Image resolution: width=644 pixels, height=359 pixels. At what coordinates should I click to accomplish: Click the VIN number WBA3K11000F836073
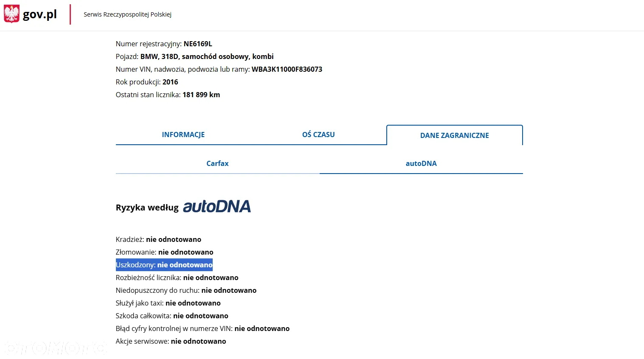[287, 69]
